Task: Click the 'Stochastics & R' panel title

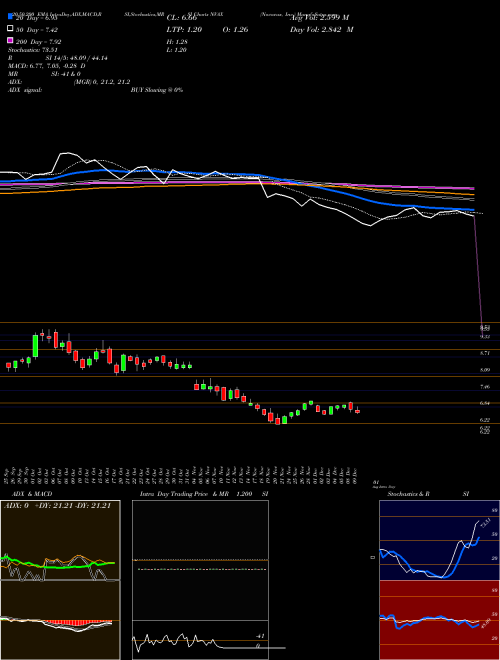Action: pos(408,494)
